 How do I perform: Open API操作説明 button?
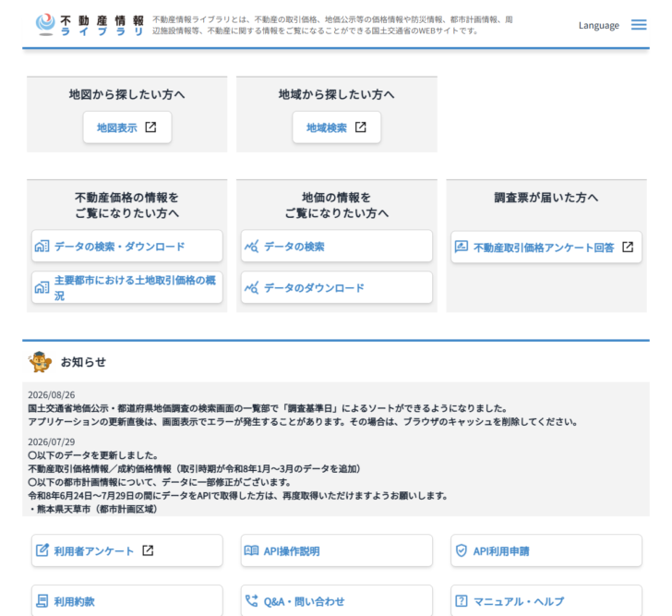[x=336, y=550]
